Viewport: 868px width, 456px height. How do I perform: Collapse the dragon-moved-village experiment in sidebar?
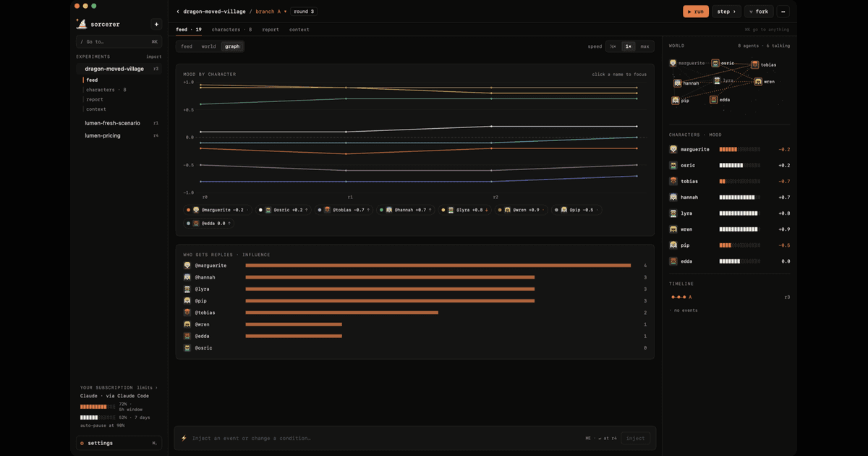(x=119, y=69)
